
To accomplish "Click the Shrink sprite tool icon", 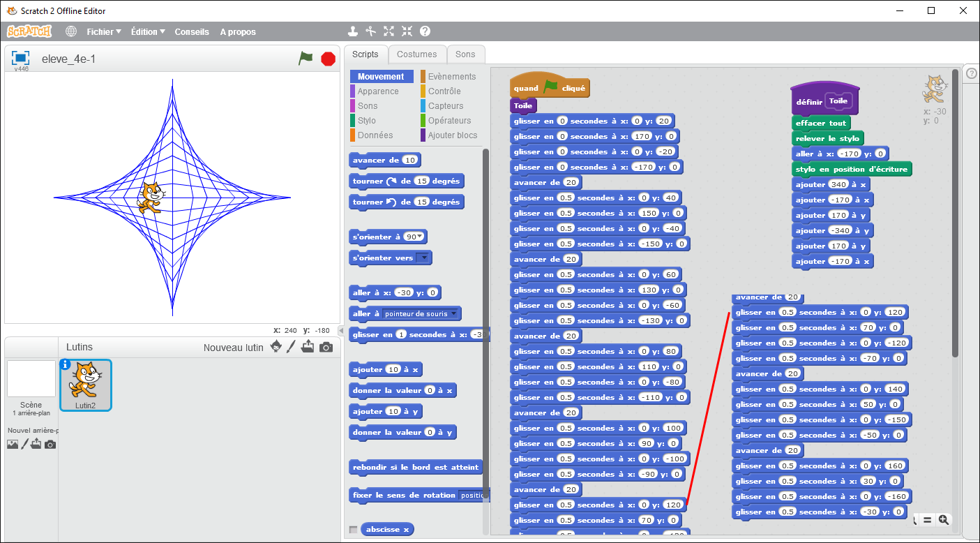I will (407, 31).
